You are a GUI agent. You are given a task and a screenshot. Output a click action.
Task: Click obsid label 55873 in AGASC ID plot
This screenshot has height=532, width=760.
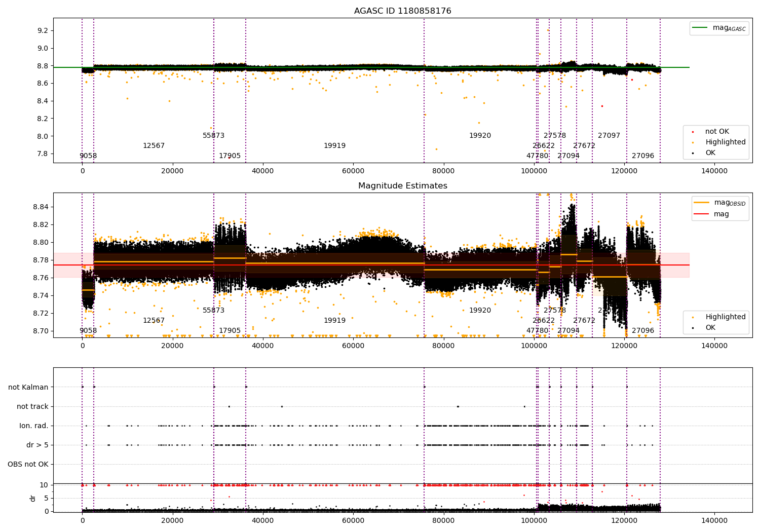[x=213, y=136]
